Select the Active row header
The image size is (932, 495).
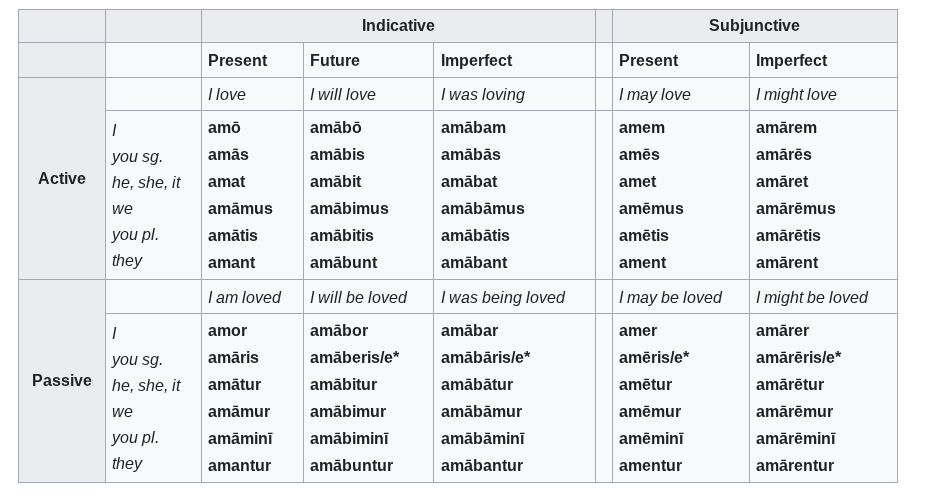(x=62, y=179)
